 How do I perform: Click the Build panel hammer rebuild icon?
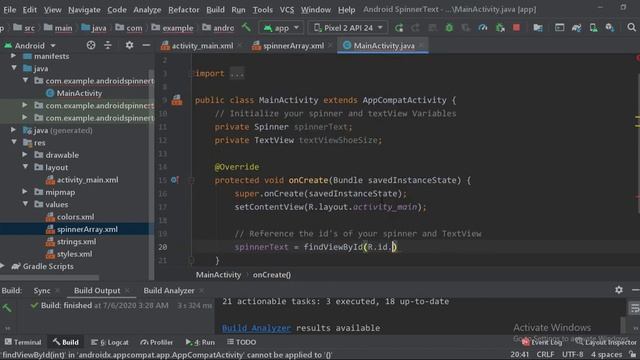[x=7, y=307]
